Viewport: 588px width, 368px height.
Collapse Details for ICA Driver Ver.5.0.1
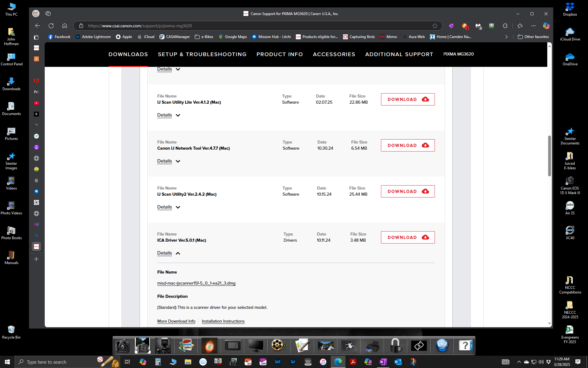[x=168, y=253]
